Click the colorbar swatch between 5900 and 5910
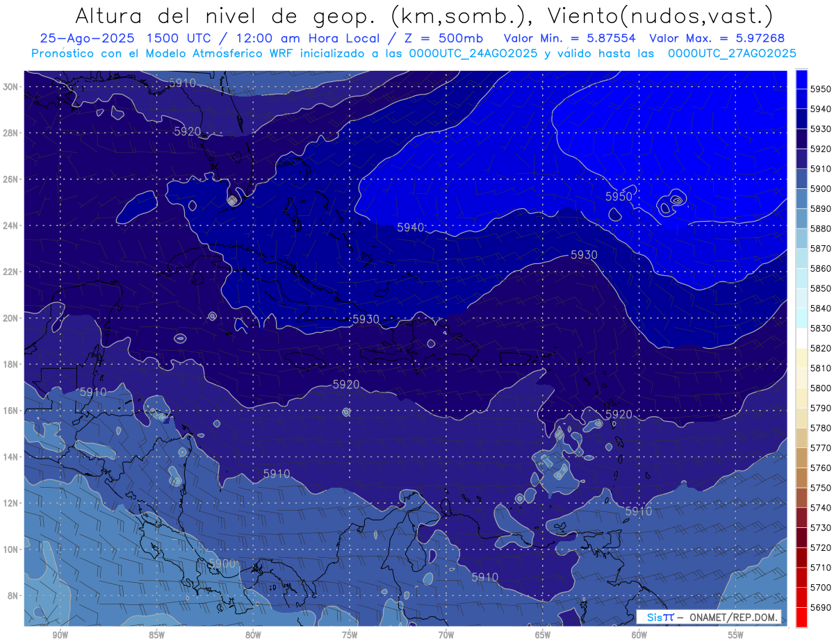 pos(801,179)
